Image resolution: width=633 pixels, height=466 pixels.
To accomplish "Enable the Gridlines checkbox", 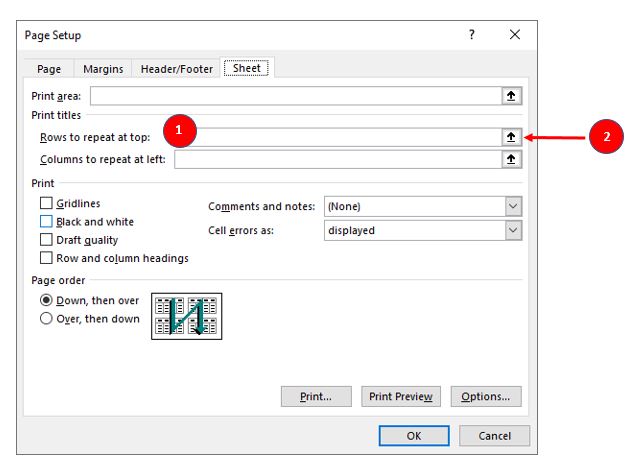I will (46, 204).
